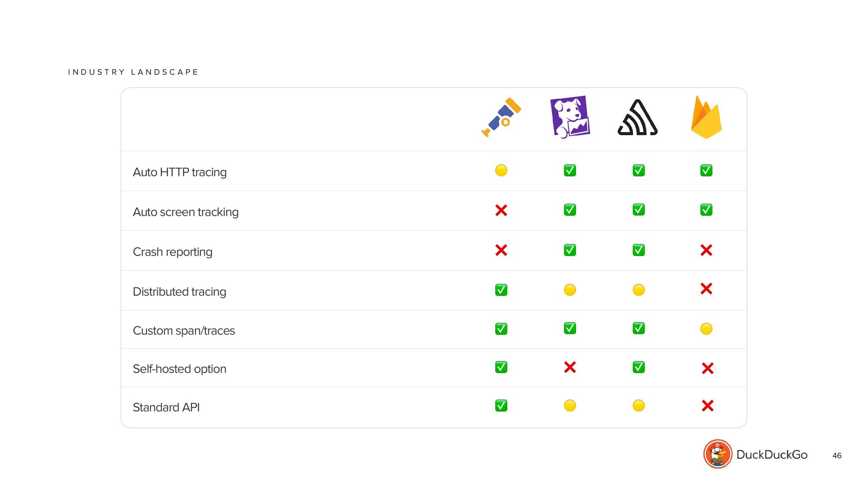Click OpenTelemetry's red X for Crash reporting
This screenshot has width=868, height=489.
(501, 250)
